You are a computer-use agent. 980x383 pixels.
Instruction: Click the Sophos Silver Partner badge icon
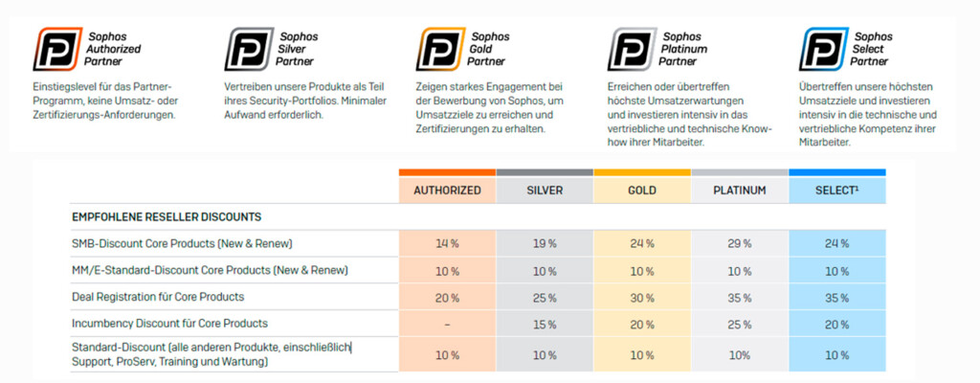click(249, 49)
